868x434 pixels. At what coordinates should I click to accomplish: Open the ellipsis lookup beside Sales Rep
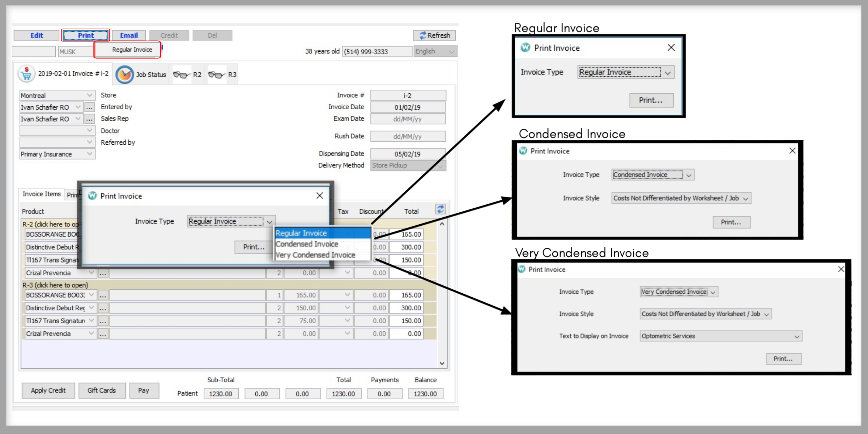click(x=89, y=119)
